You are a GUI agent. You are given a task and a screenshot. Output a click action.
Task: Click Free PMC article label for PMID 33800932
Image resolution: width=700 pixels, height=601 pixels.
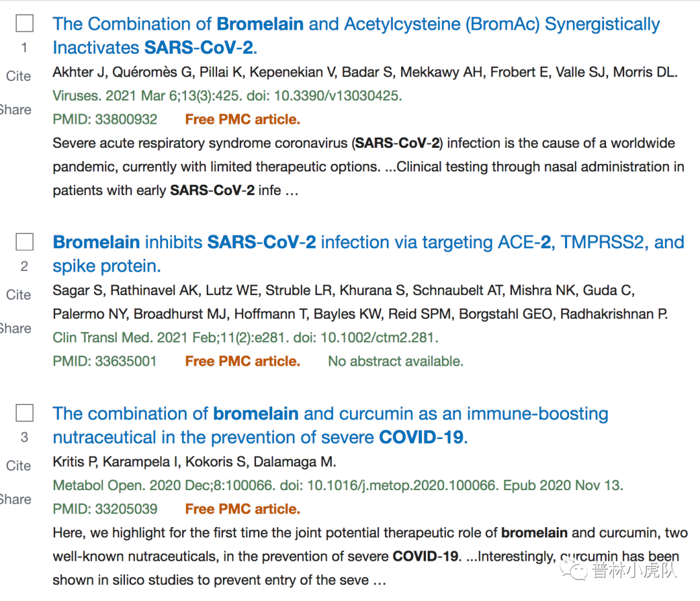coord(242,119)
